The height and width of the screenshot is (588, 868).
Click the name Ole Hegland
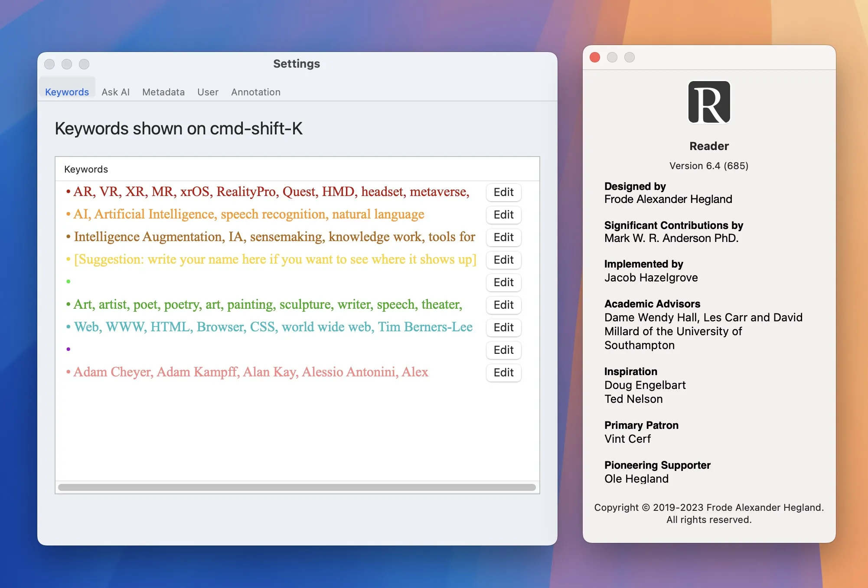pyautogui.click(x=636, y=479)
